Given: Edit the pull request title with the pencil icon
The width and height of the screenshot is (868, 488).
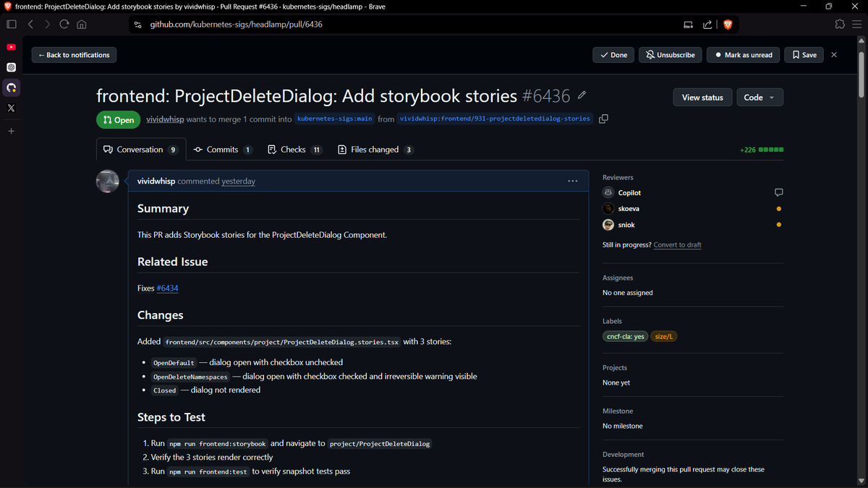Looking at the screenshot, I should pyautogui.click(x=582, y=95).
